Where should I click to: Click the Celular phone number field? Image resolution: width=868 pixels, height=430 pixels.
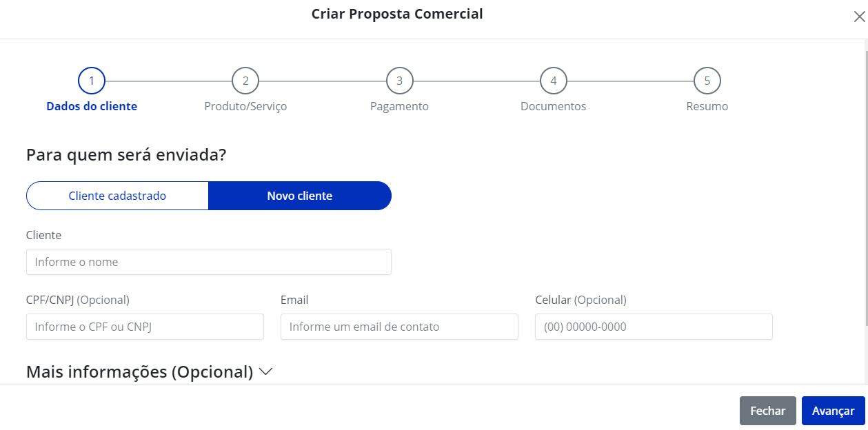click(654, 327)
